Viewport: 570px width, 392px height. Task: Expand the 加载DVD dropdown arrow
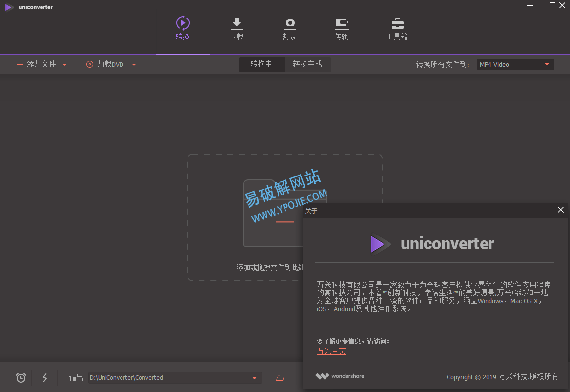(x=134, y=65)
